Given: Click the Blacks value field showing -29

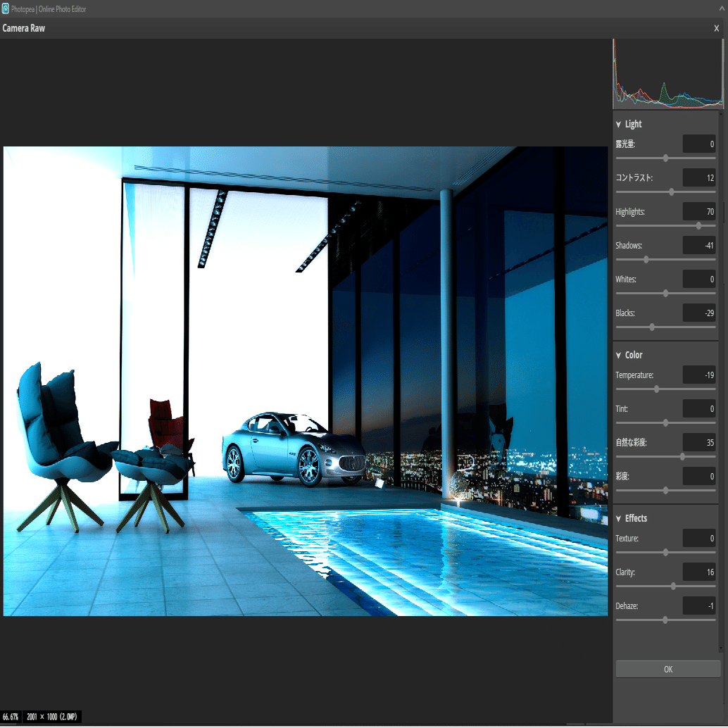Looking at the screenshot, I should pos(698,313).
